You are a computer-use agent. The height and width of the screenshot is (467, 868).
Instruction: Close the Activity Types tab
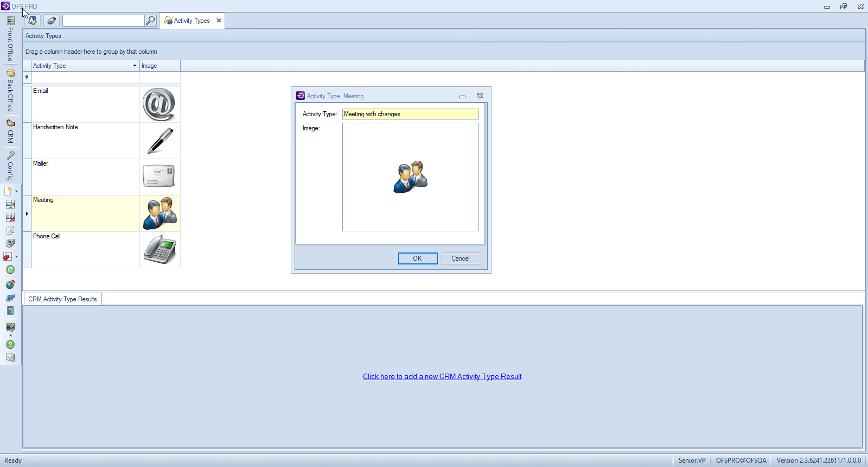pyautogui.click(x=219, y=21)
